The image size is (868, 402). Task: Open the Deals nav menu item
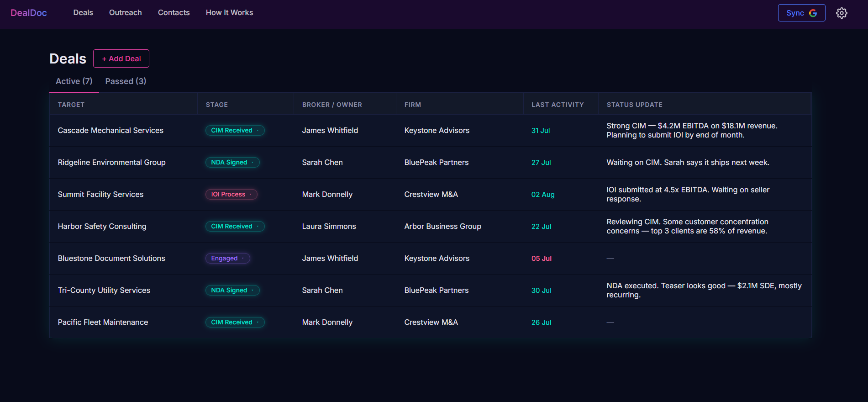pos(83,13)
